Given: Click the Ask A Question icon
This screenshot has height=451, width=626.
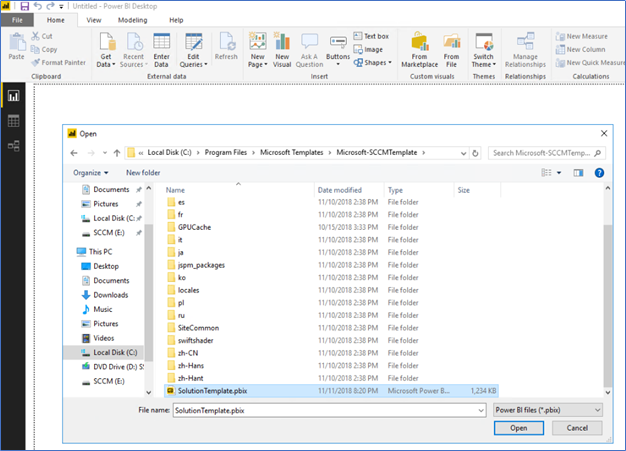Looking at the screenshot, I should click(x=309, y=42).
